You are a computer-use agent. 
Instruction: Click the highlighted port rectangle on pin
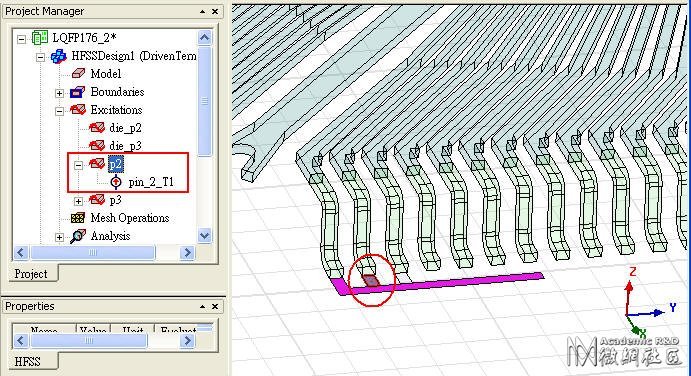(x=371, y=280)
